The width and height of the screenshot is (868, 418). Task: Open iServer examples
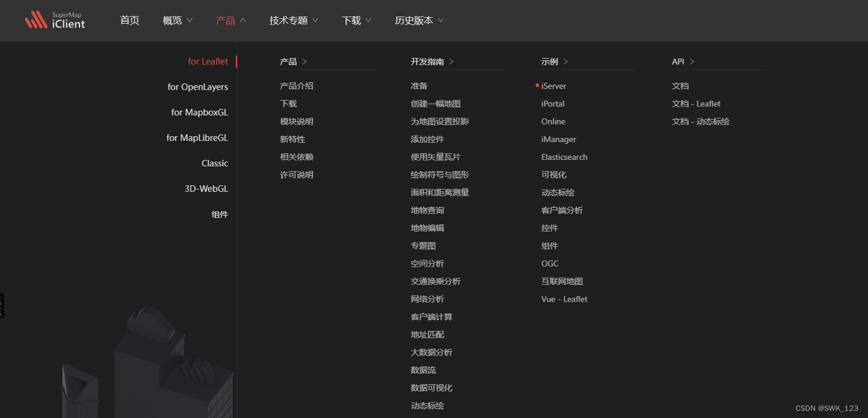[x=553, y=86]
